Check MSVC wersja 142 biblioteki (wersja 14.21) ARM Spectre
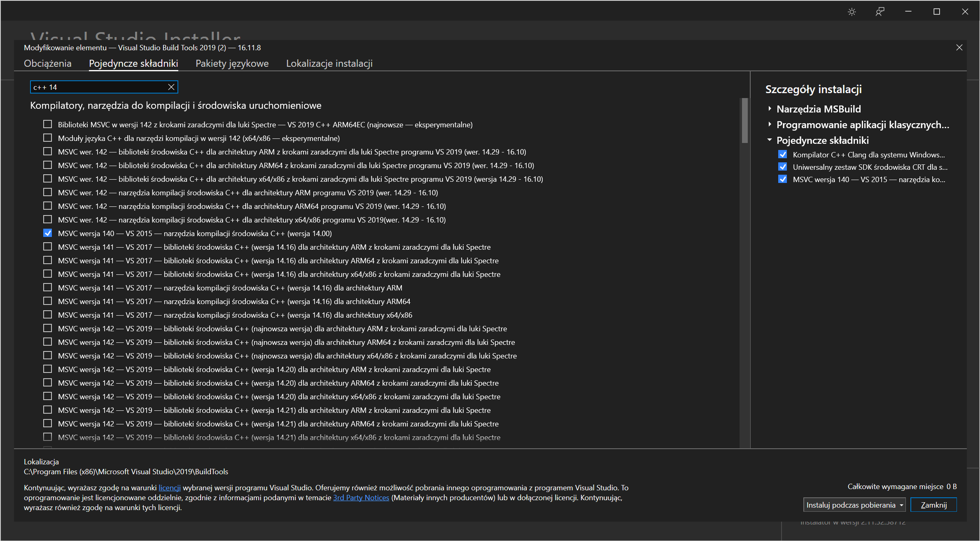Screen dimensions: 980x541 pos(48,410)
